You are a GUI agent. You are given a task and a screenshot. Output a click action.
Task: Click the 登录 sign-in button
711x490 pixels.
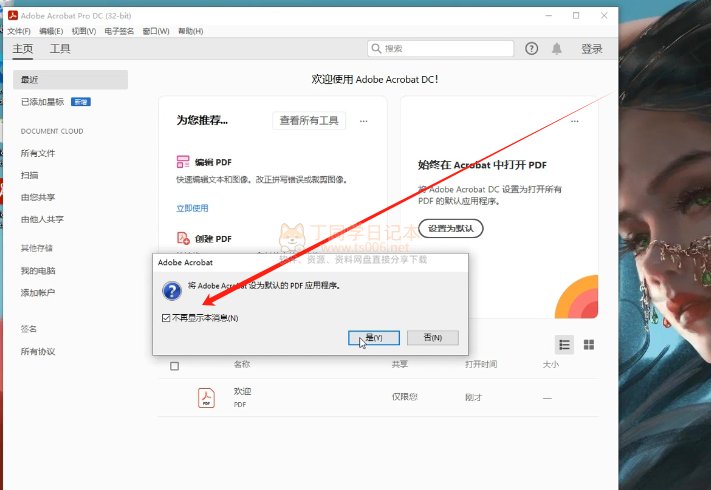(592, 49)
